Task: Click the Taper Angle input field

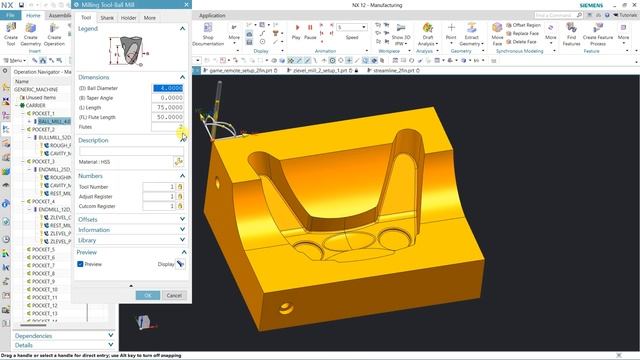Action: [168, 98]
